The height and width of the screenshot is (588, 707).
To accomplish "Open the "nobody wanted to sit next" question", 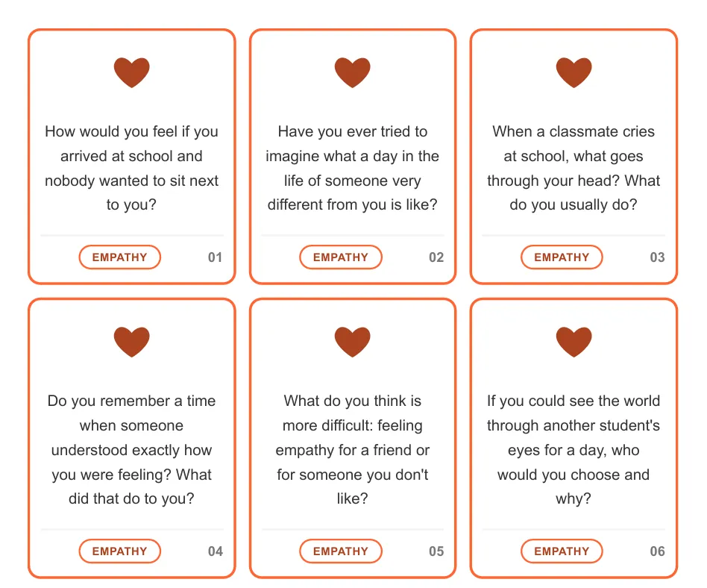I will 132,168.
